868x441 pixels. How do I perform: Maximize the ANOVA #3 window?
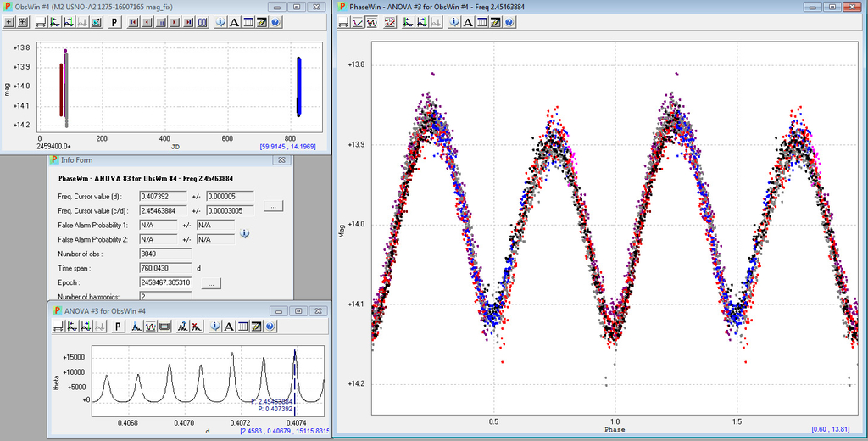298,311
